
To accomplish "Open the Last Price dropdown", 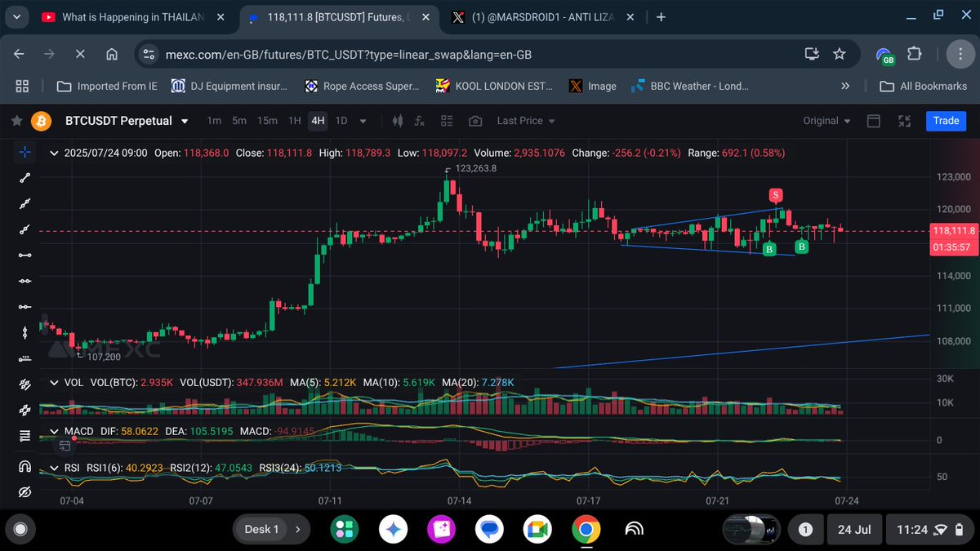I will click(526, 121).
